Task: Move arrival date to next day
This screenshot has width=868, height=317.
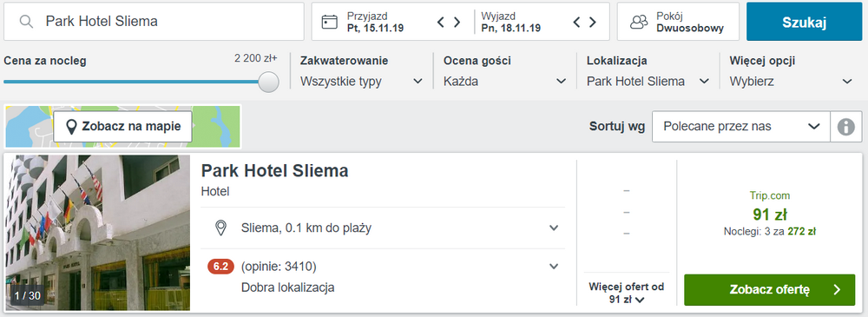Action: click(457, 23)
